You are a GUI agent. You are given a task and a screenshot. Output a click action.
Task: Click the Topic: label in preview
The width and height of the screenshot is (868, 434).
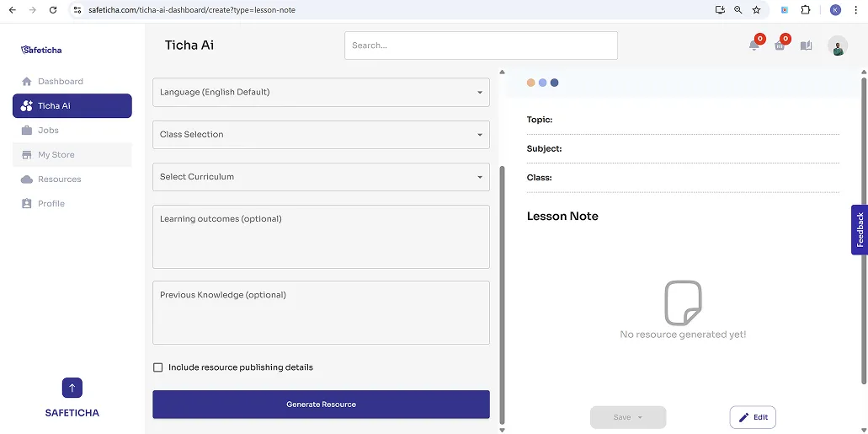point(540,120)
